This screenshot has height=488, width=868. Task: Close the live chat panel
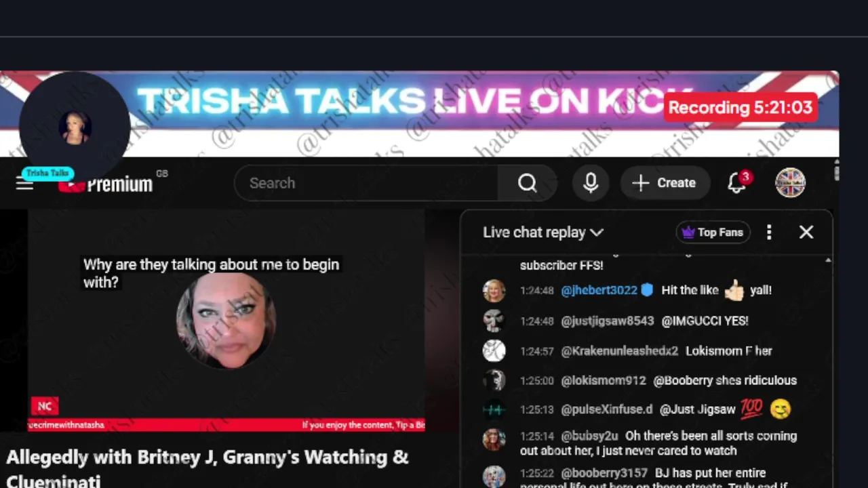coord(806,232)
